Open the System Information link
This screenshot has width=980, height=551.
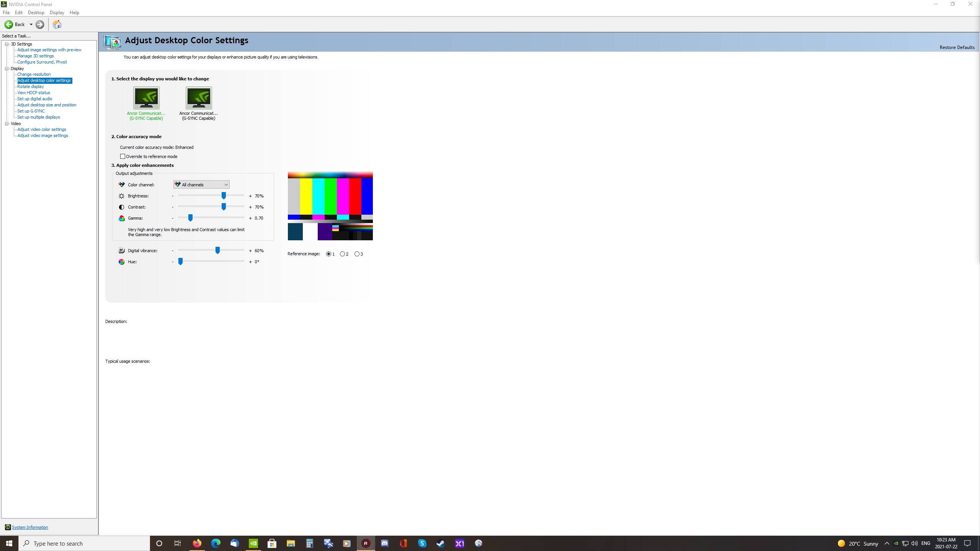(30, 527)
